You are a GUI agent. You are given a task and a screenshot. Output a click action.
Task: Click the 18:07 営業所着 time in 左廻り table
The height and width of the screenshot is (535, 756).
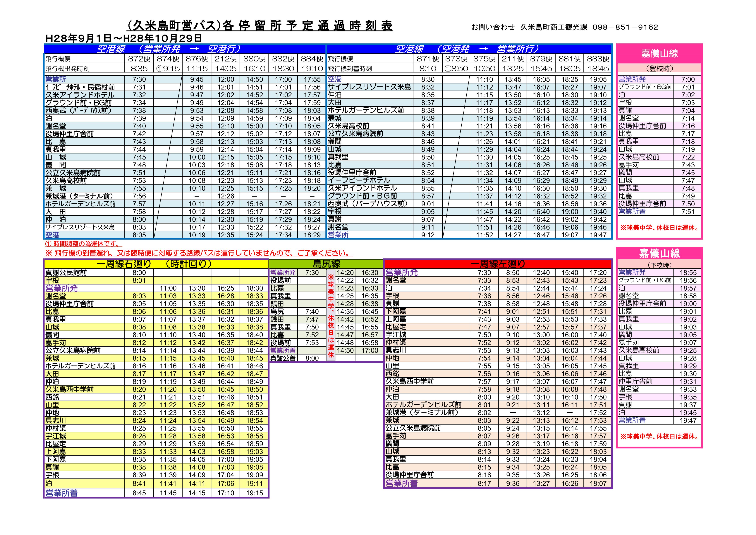click(598, 484)
